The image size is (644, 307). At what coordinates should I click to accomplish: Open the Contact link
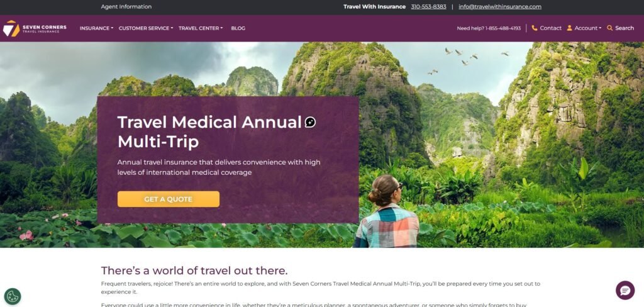click(x=550, y=28)
